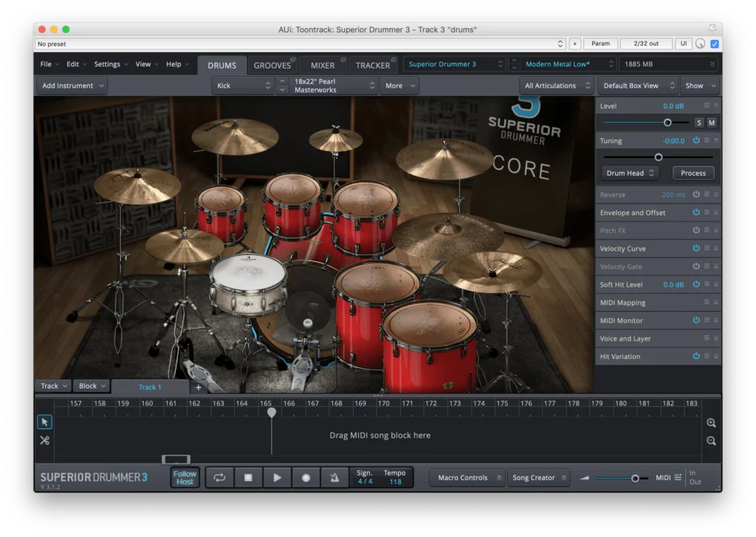Open Voice and Layer menu icon
756x537 pixels.
point(707,338)
